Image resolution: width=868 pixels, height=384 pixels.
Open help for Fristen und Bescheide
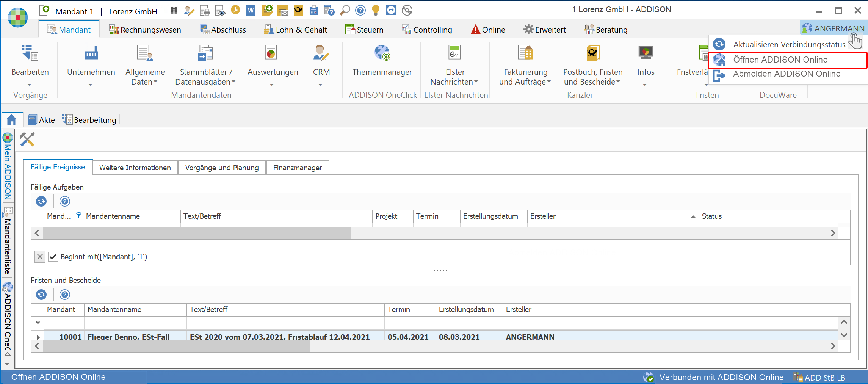65,295
